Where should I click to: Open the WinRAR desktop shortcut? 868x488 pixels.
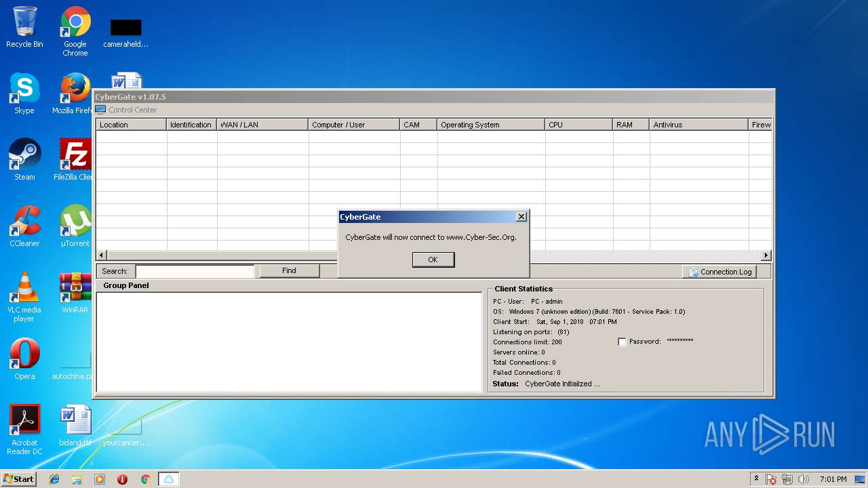75,293
